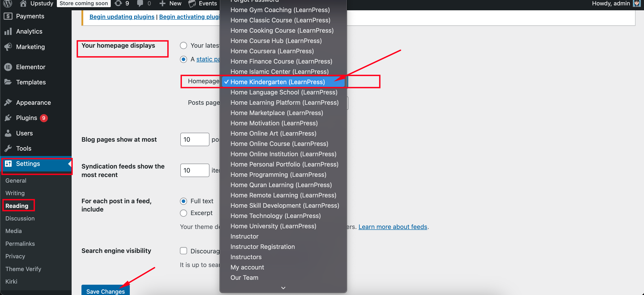Click the Events ticket icon
The image size is (644, 295).
tap(192, 4)
